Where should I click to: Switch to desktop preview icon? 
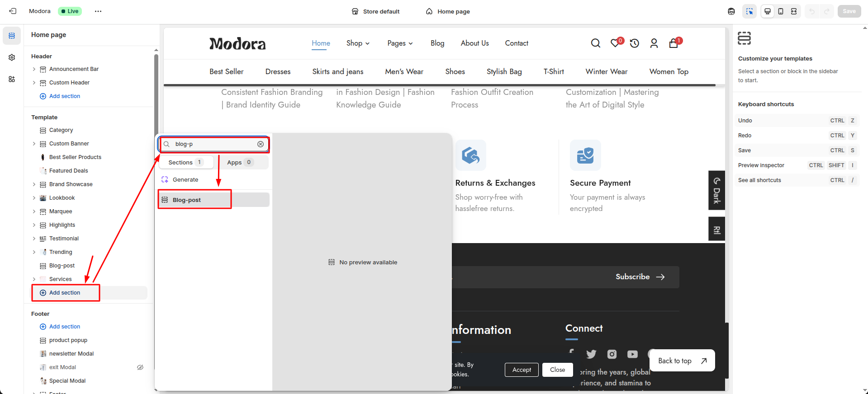pos(768,11)
